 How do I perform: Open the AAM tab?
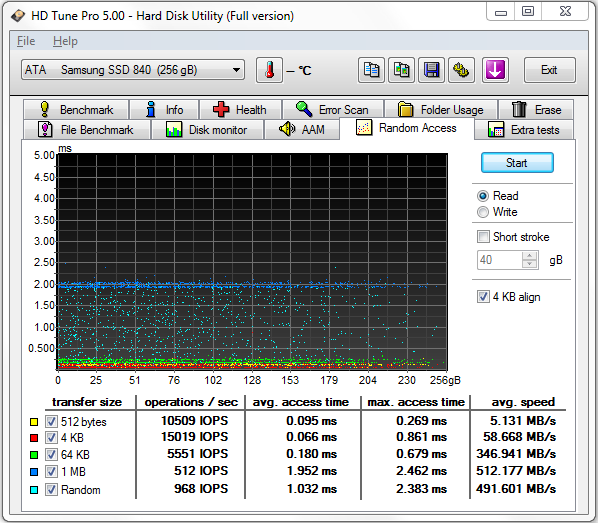pyautogui.click(x=302, y=130)
